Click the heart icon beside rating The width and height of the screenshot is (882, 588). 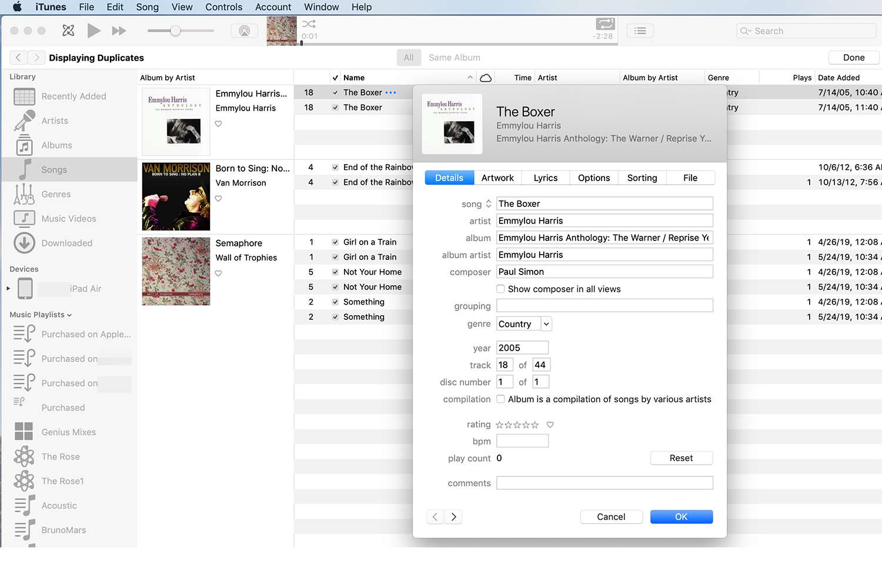(550, 425)
